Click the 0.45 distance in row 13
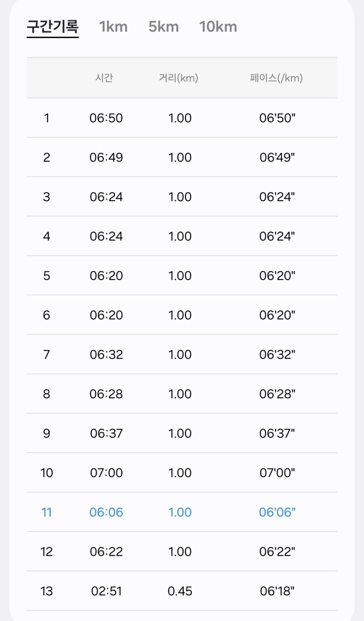 (180, 591)
